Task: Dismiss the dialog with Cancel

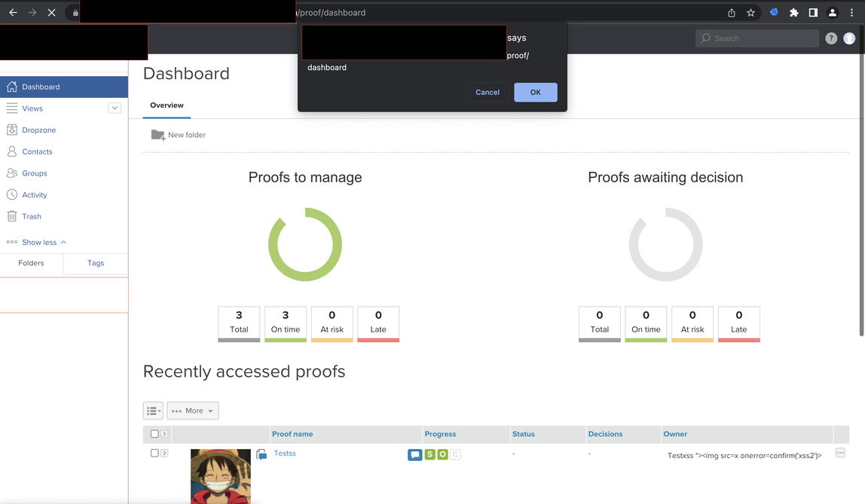Action: 488,92
